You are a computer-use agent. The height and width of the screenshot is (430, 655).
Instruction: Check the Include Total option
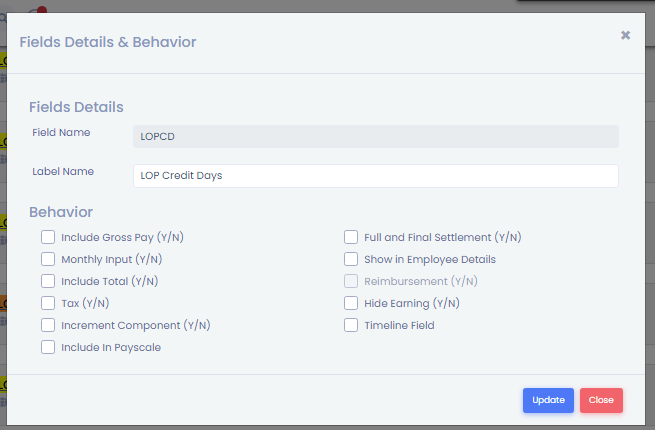point(48,281)
